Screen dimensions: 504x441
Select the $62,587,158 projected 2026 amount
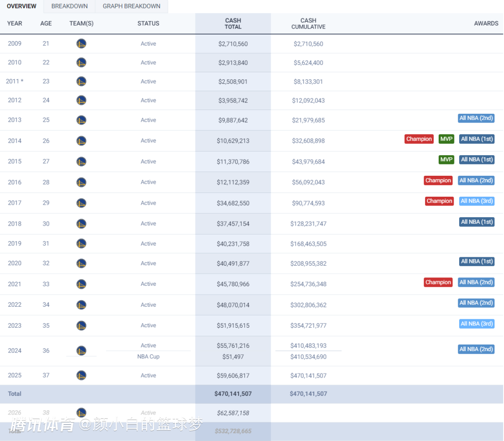click(233, 413)
